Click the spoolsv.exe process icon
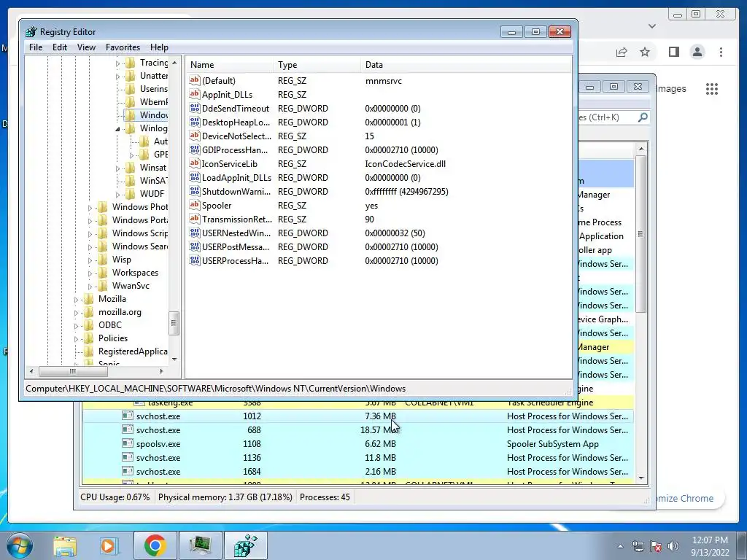The image size is (747, 560). coord(127,444)
